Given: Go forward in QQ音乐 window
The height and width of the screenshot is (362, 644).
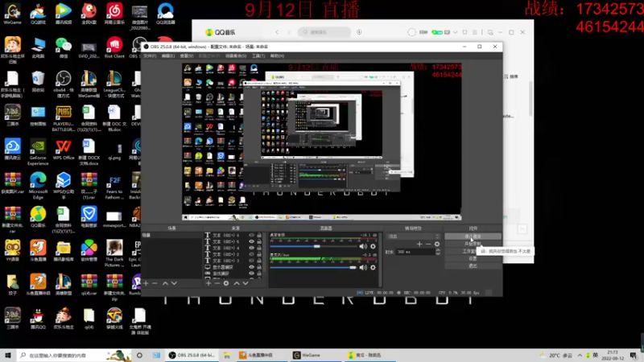Looking at the screenshot, I should (289, 32).
